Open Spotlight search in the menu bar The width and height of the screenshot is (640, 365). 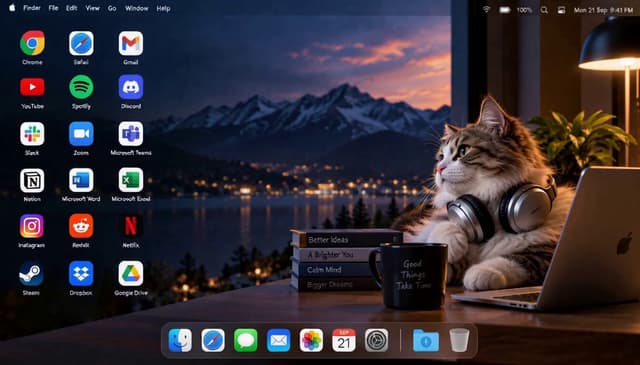(544, 10)
